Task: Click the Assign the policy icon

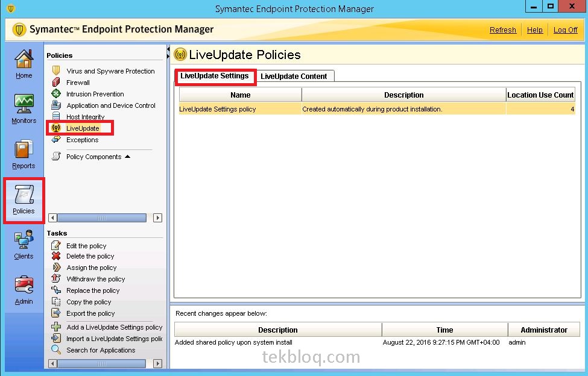Action: pos(56,268)
